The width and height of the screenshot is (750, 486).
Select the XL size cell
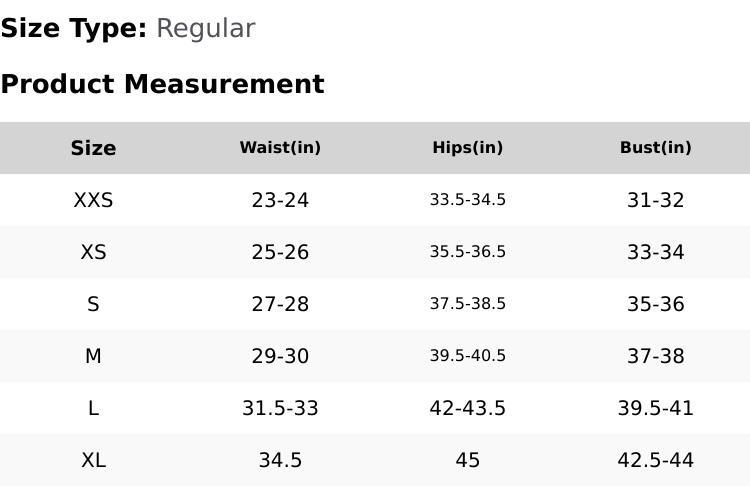coord(93,460)
